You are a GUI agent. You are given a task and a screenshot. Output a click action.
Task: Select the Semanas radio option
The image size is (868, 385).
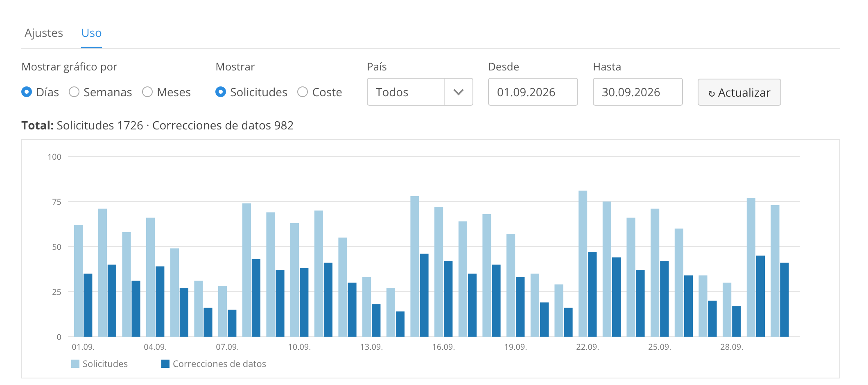click(x=74, y=92)
